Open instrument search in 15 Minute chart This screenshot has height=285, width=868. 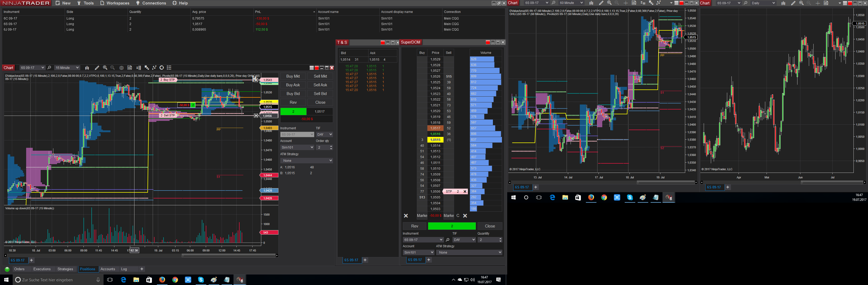pos(49,68)
